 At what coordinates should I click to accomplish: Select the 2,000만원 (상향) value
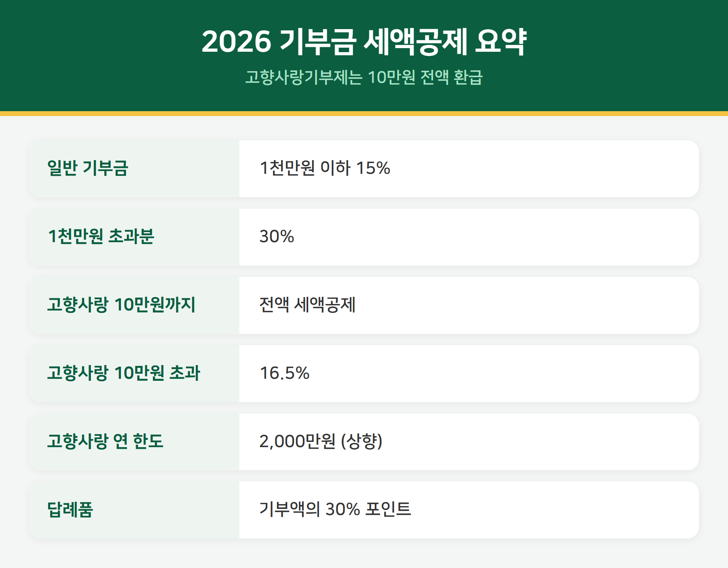pyautogui.click(x=321, y=441)
